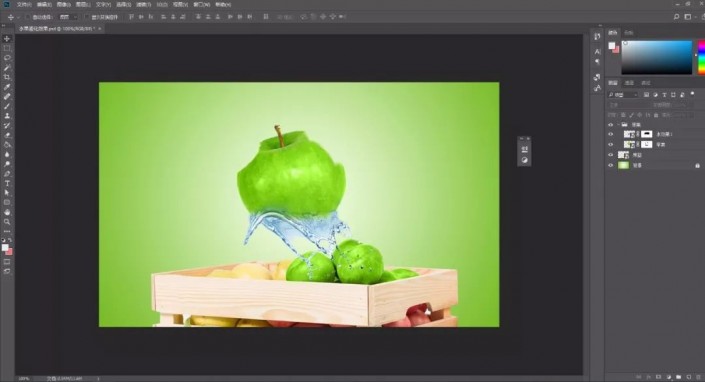Select the Eraser tool

pos(7,135)
